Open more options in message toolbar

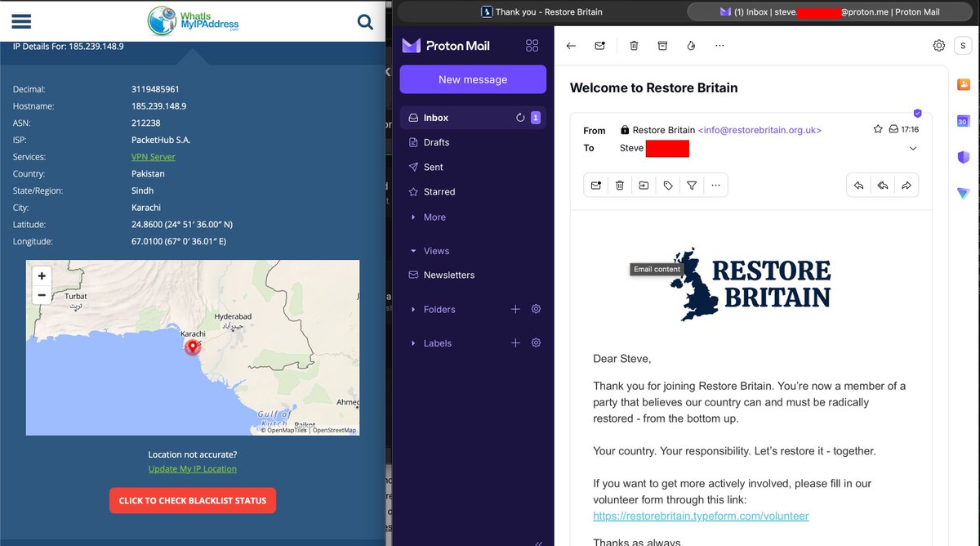click(715, 186)
